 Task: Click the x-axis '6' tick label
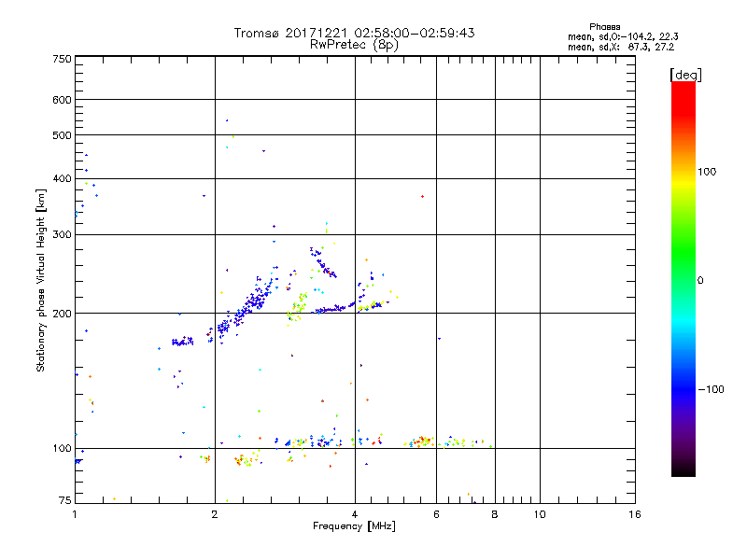436,514
